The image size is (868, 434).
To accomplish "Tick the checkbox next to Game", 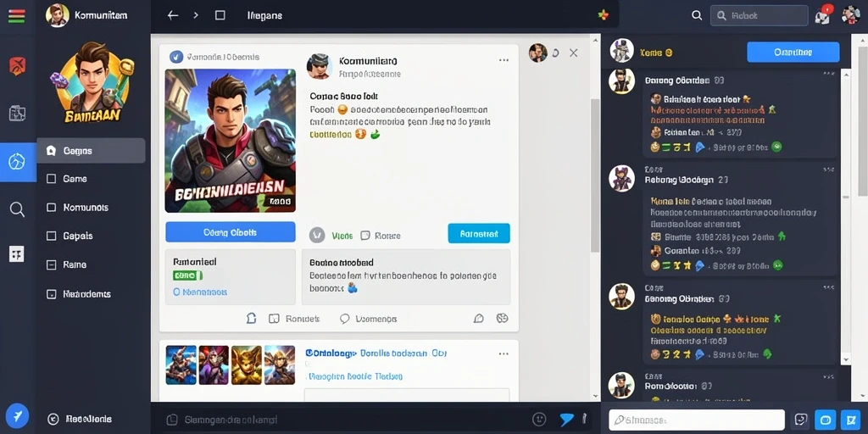I will coord(52,179).
